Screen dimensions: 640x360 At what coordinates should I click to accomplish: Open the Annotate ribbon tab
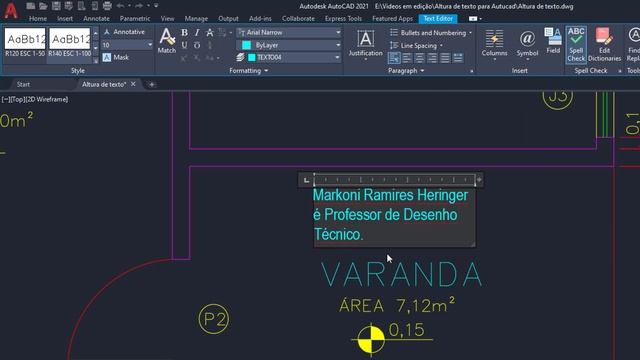pyautogui.click(x=96, y=19)
